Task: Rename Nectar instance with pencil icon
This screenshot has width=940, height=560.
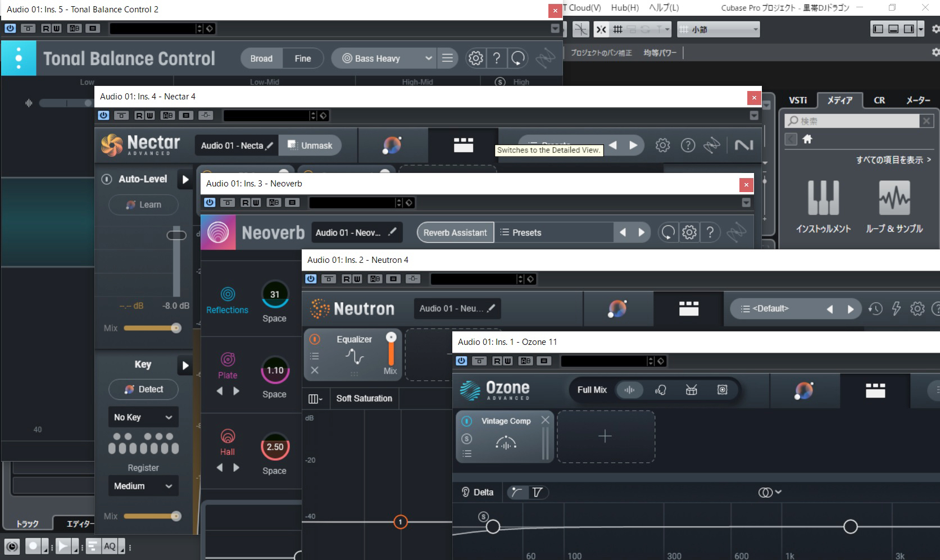Action: point(270,145)
